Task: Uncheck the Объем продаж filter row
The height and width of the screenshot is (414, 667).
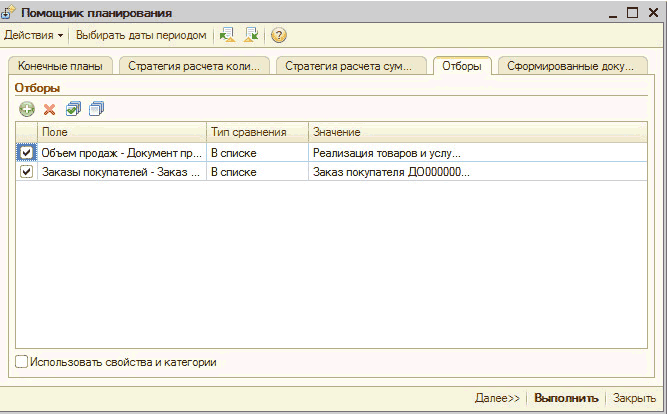Action: [26, 153]
